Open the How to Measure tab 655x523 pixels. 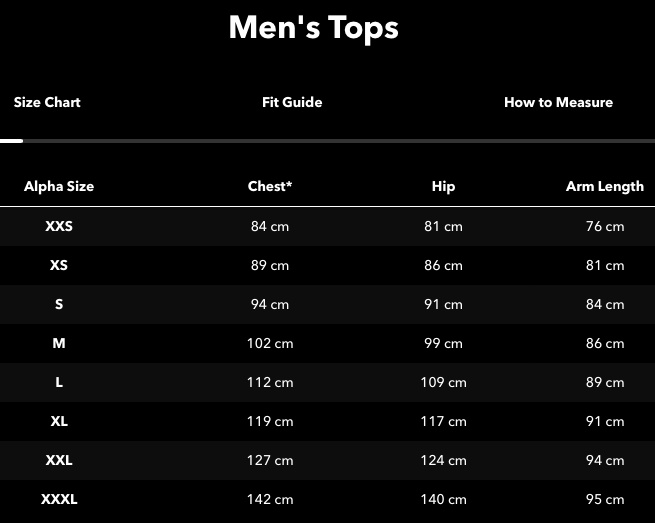tap(559, 102)
